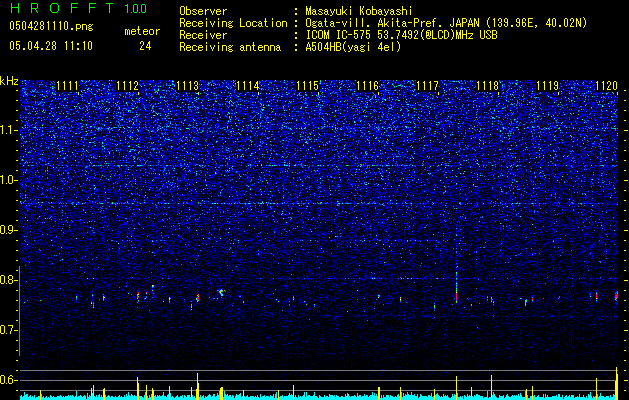Click the yellow intensity spike at far right
The image size is (629, 400).
pyautogui.click(x=617, y=382)
